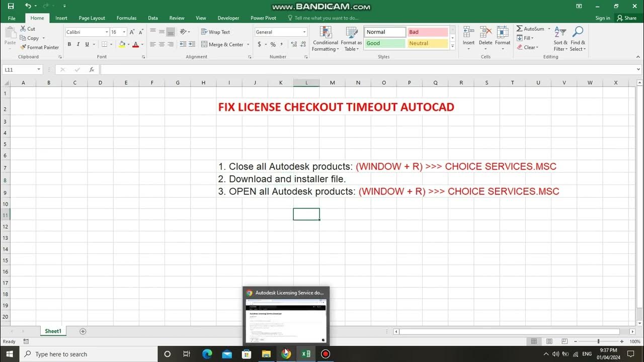
Task: Open Sort & Filter
Action: (560, 39)
